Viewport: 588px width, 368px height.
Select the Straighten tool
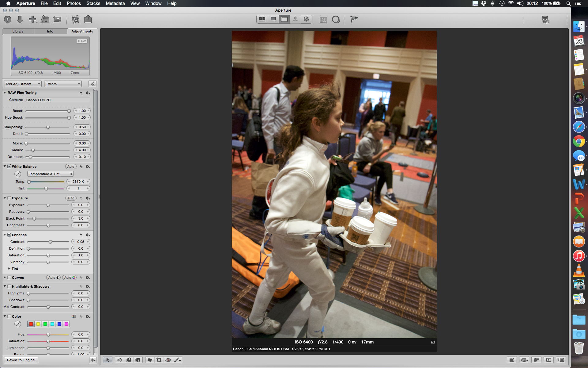coord(149,360)
